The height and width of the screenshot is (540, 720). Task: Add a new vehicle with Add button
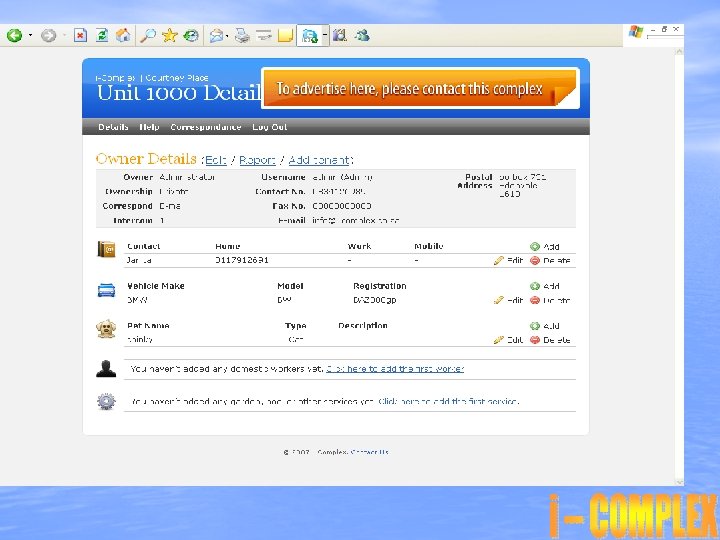545,286
